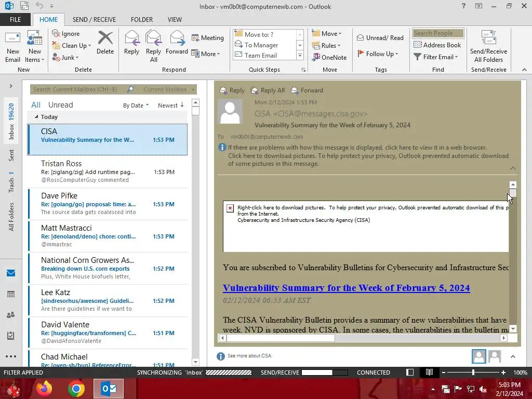Open the Trash folder

coord(11,182)
